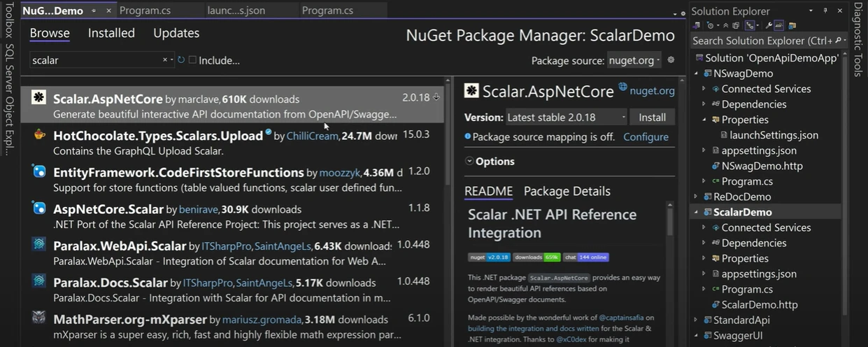Screen dimensions: 868x347
Task: Click the chat online badge in README
Action: [586, 257]
